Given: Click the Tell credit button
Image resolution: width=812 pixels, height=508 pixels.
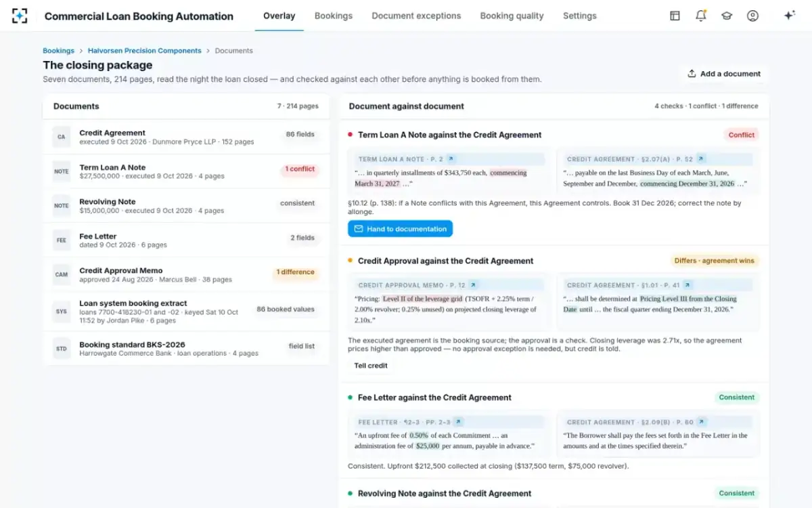Looking at the screenshot, I should click(371, 366).
